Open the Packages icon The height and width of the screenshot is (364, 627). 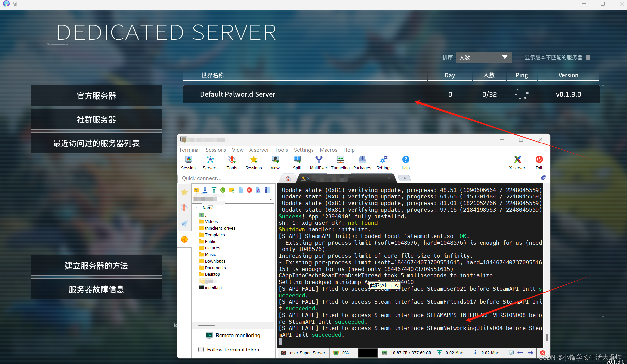tap(362, 163)
